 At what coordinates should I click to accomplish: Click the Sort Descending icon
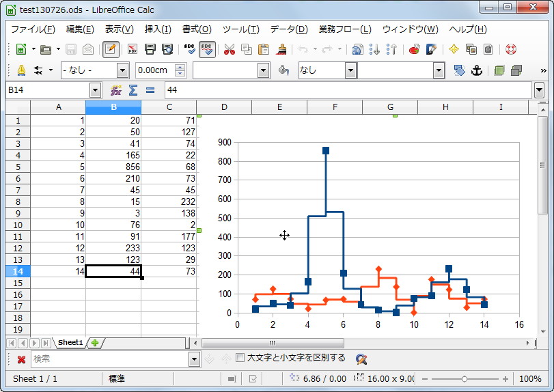(x=392, y=49)
